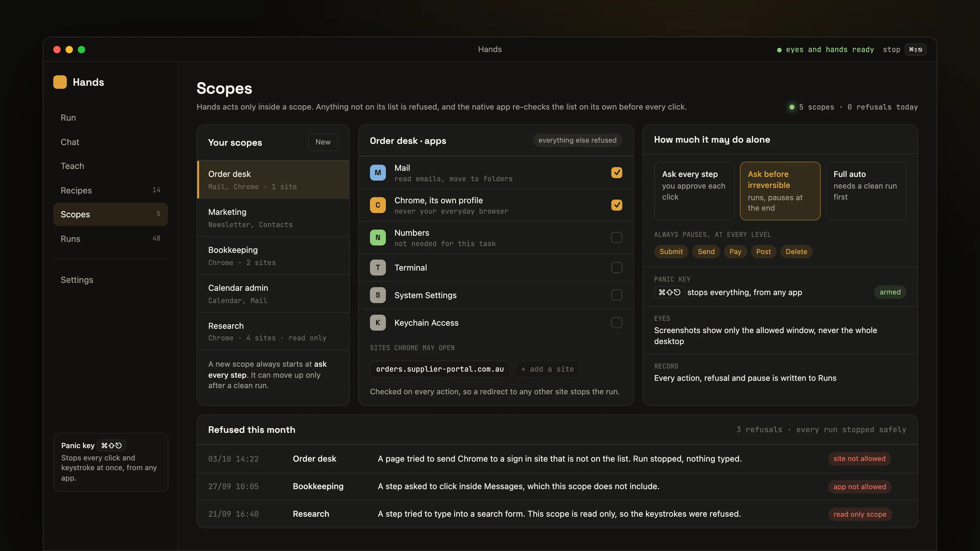The height and width of the screenshot is (551, 980).
Task: Select the Ask every step level
Action: 694,191
